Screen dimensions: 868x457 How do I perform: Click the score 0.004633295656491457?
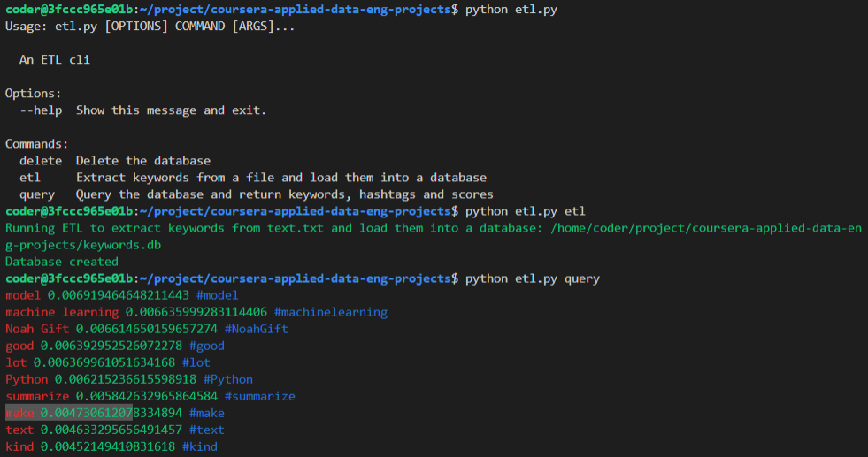tap(111, 430)
